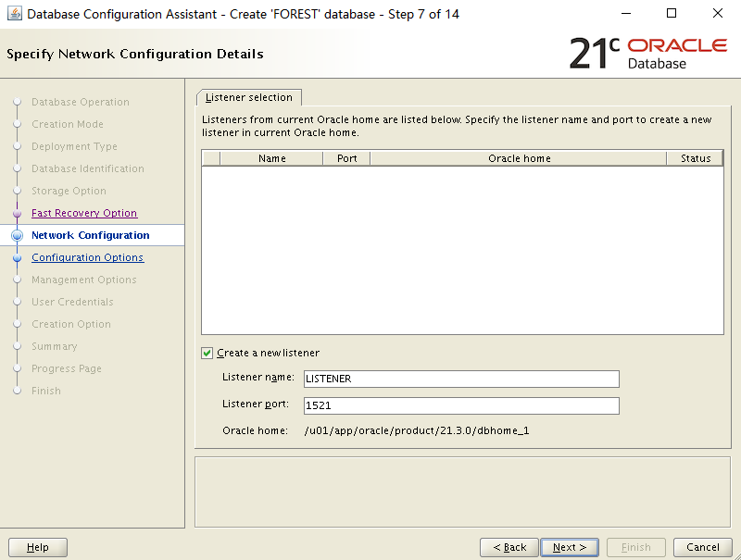Click the Back button

click(509, 547)
